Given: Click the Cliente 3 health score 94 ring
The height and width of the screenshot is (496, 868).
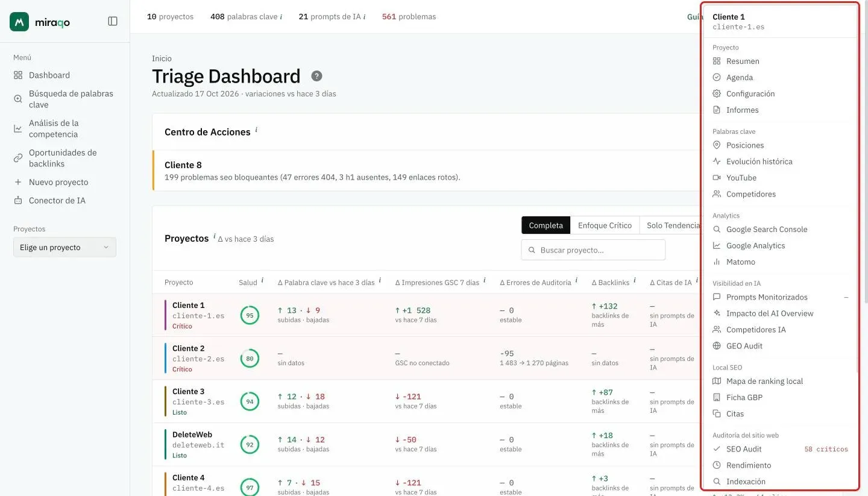Looking at the screenshot, I should click(250, 401).
